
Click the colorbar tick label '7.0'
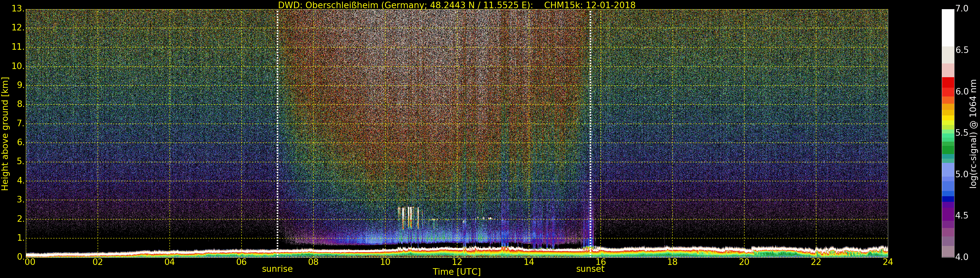click(x=962, y=9)
